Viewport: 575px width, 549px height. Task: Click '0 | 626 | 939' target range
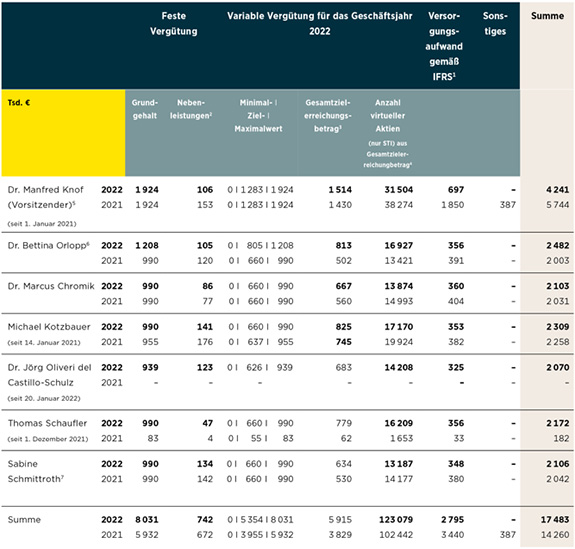(260, 367)
